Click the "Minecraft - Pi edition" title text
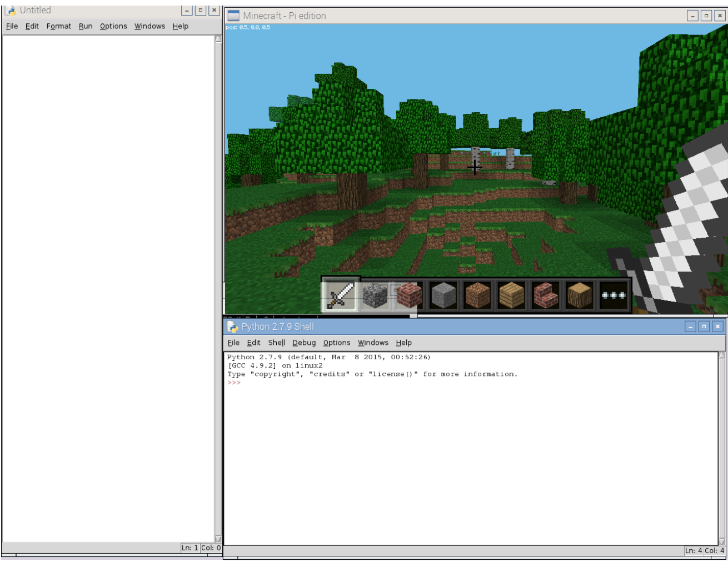This screenshot has height=562, width=728. point(285,16)
